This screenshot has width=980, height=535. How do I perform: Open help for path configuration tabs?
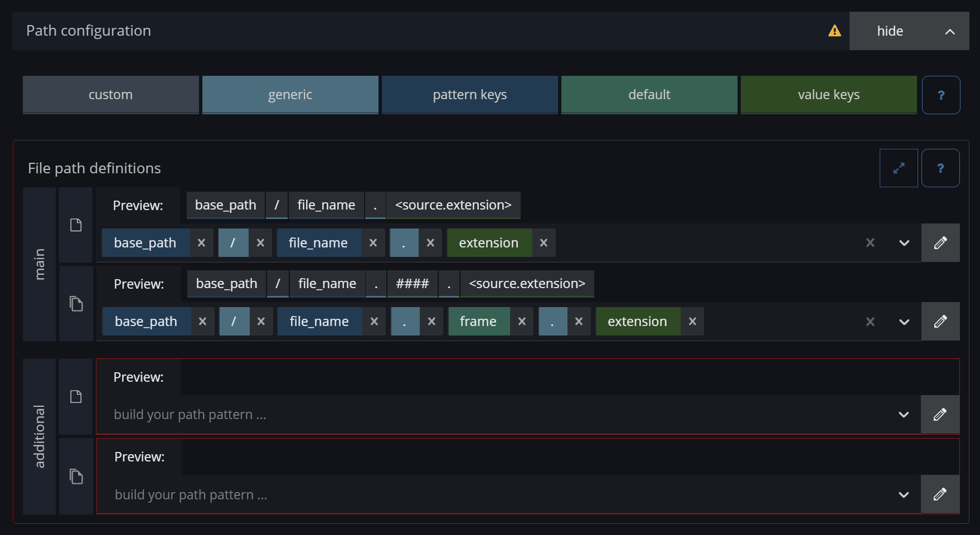pyautogui.click(x=940, y=95)
